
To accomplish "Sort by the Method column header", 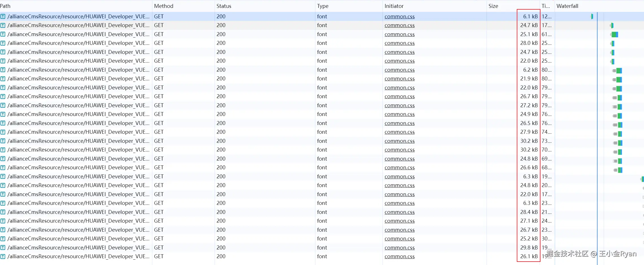I will 164,6.
